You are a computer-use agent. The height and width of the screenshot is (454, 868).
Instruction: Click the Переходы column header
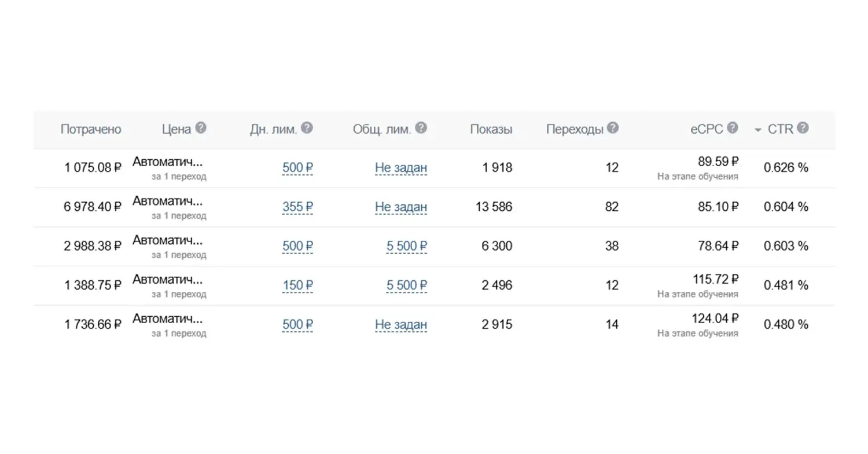coord(574,129)
